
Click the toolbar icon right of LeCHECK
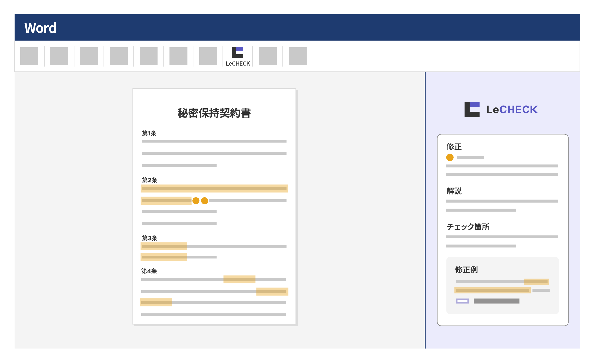[x=268, y=56]
